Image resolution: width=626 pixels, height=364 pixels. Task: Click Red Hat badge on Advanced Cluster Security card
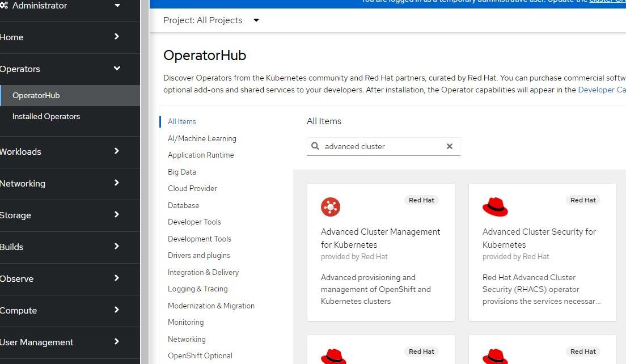point(583,200)
